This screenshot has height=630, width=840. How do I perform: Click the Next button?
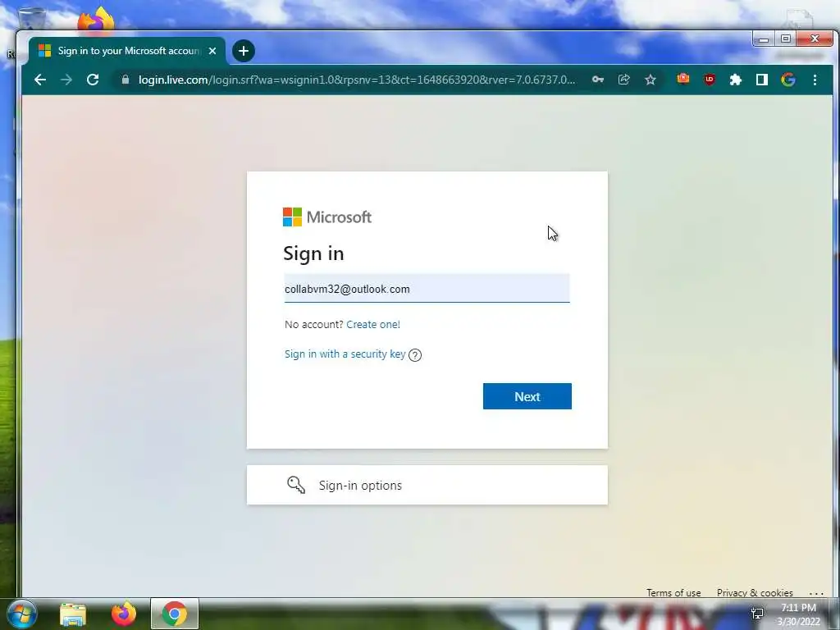click(527, 396)
